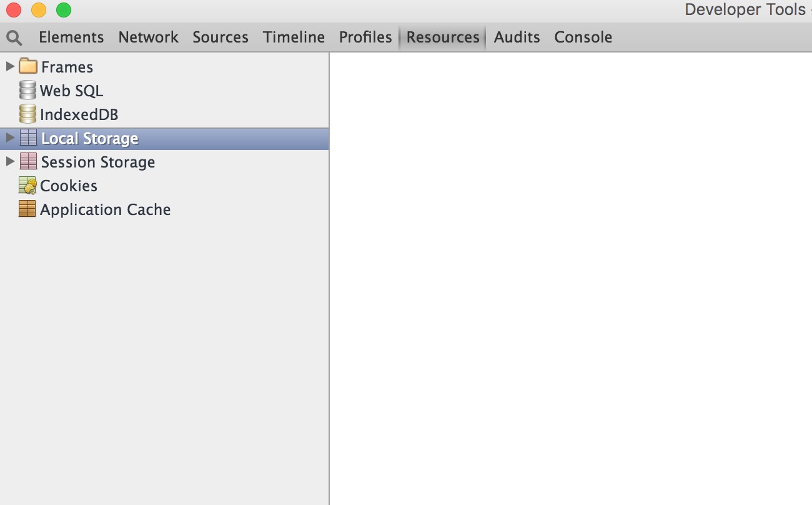Select the Application Cache label
The height and width of the screenshot is (505, 812).
[x=105, y=209]
